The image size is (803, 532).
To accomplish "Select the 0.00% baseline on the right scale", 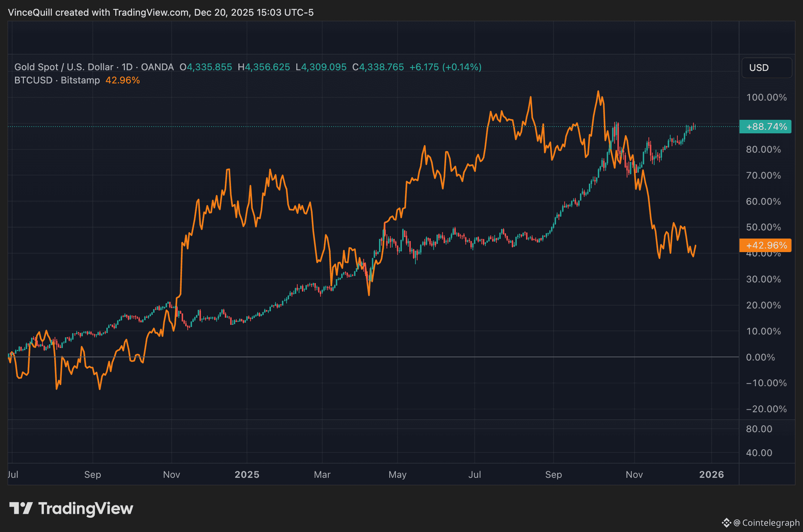I will [761, 357].
